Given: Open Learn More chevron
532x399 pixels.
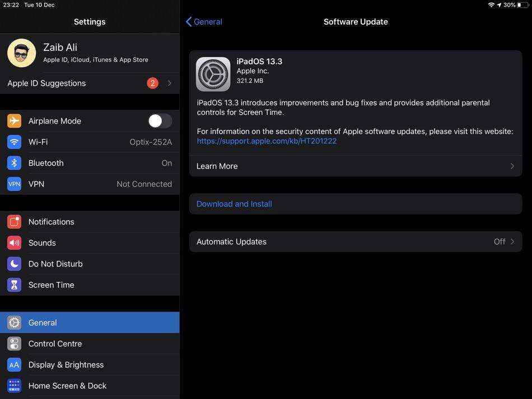Looking at the screenshot, I should 512,166.
